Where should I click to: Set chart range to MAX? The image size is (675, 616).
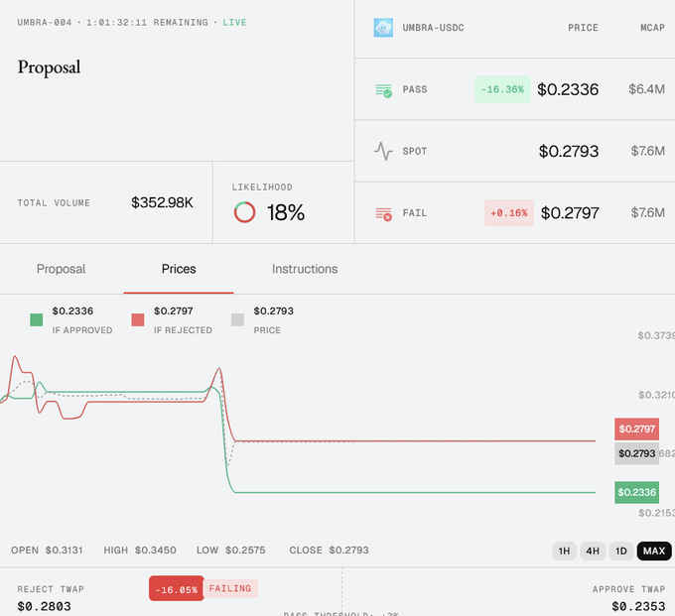[x=654, y=552]
